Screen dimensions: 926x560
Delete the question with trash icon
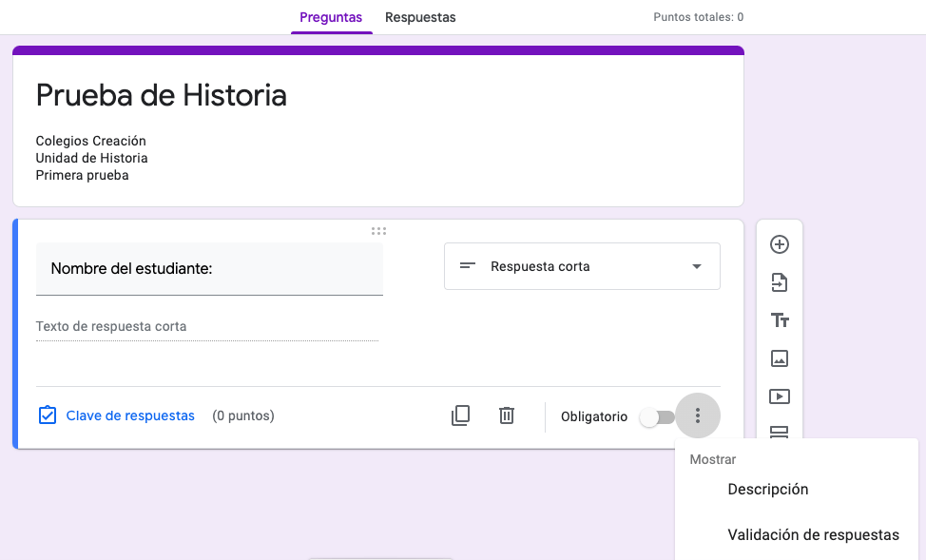click(507, 415)
